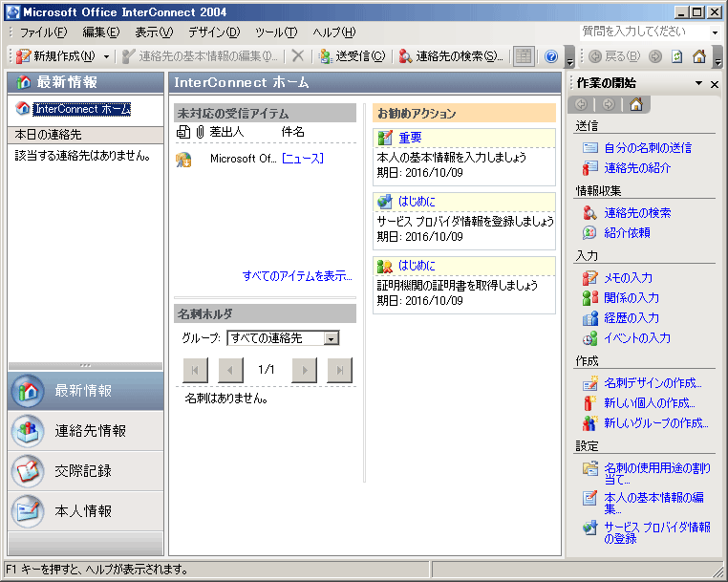Click すべてのアイテムを表示 link
The width and height of the screenshot is (728, 582).
(297, 276)
